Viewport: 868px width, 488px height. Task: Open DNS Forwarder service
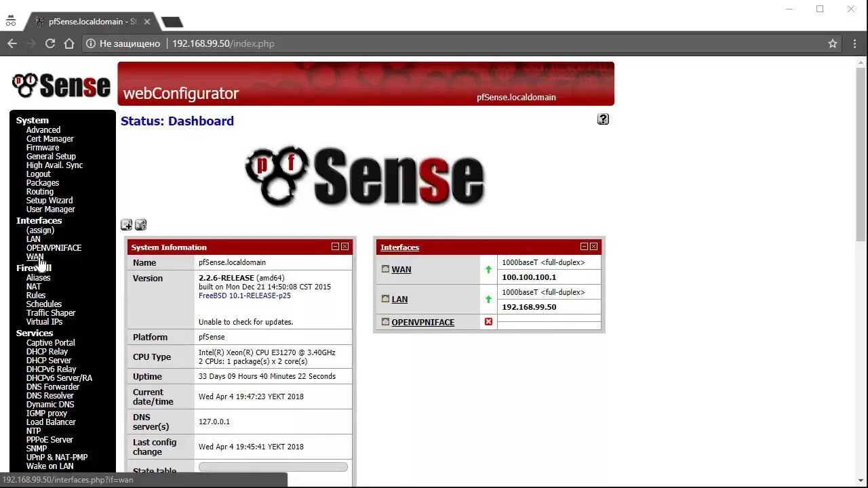click(53, 387)
